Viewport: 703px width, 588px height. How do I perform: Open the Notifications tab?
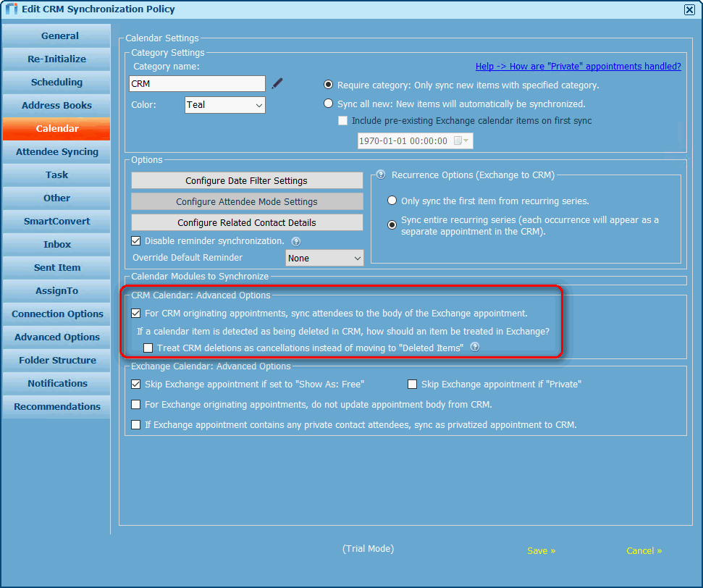[56, 384]
